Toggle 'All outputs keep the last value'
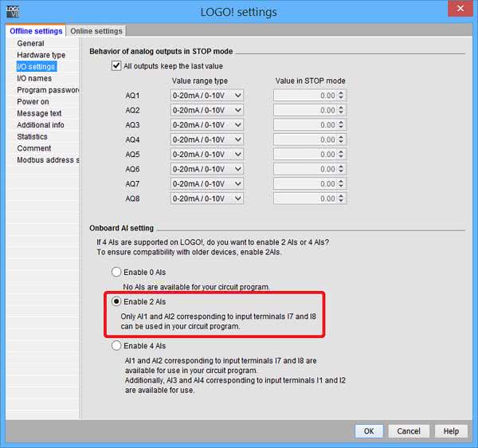 (116, 66)
